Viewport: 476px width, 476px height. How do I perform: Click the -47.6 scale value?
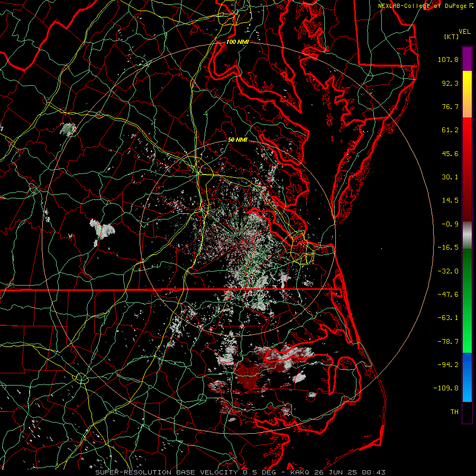(448, 295)
